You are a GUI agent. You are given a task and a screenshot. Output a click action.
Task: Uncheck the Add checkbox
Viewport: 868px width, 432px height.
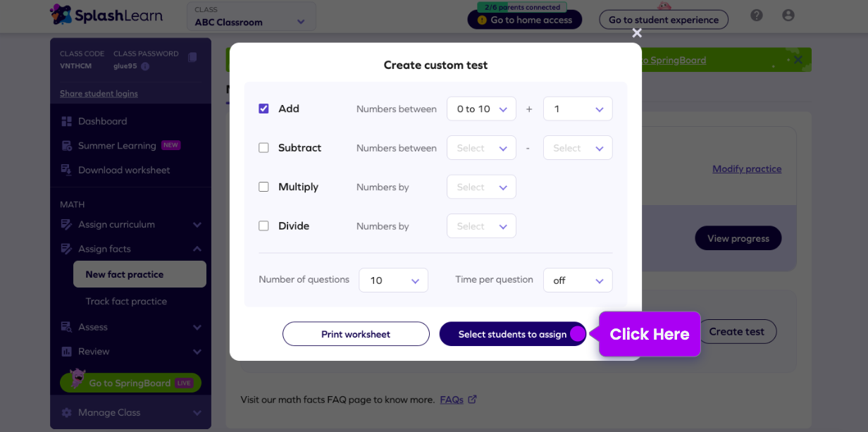[x=263, y=109]
